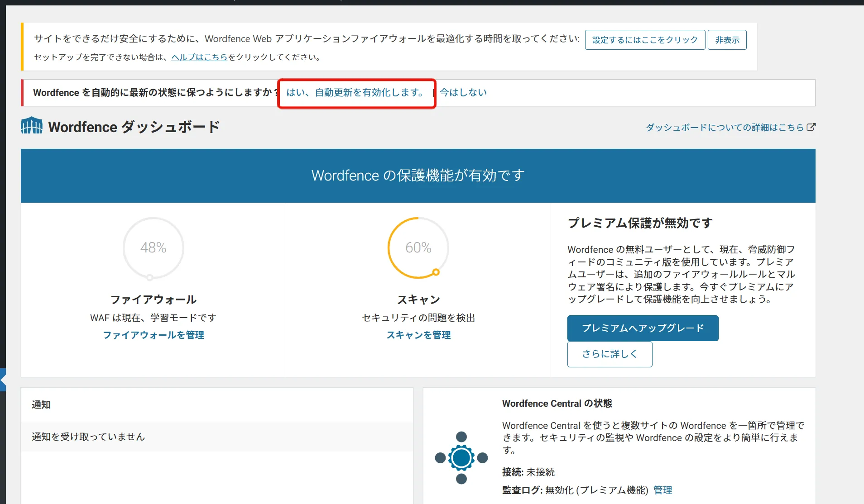
Task: Open the 通知 notifications panel
Action: (41, 404)
